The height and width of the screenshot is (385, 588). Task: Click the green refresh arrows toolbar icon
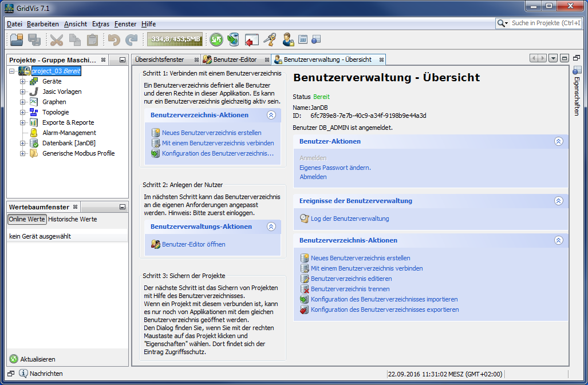click(216, 39)
